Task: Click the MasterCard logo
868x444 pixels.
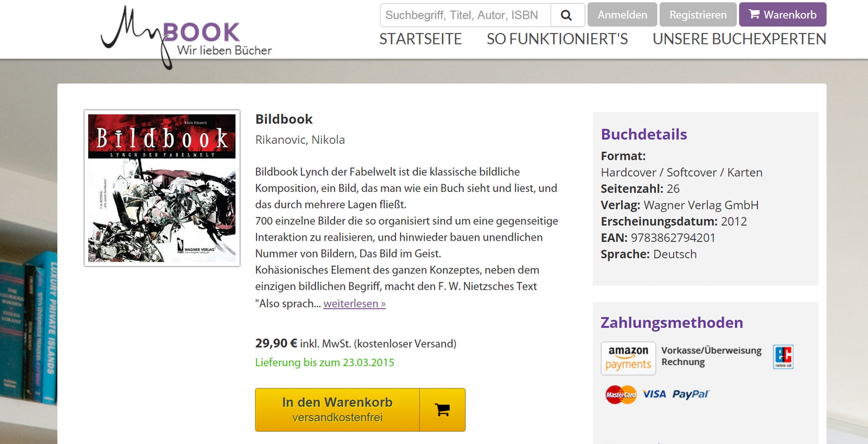Action: 621,395
